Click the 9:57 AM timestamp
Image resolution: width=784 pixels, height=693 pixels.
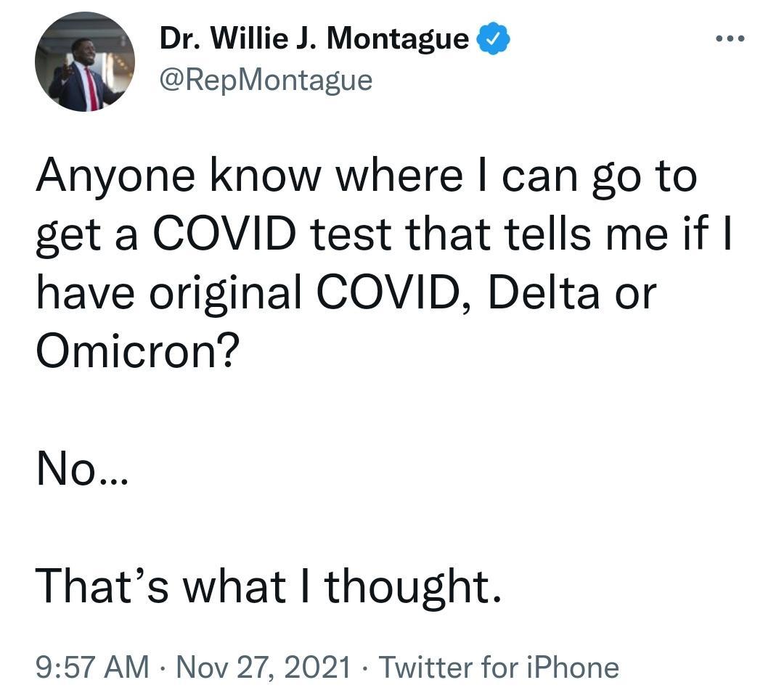coord(92,667)
